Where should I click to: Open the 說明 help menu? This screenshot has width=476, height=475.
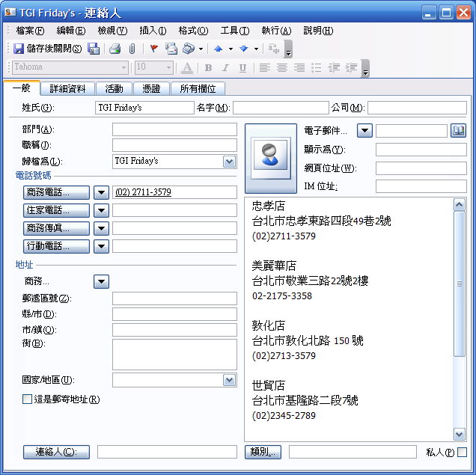pos(318,31)
